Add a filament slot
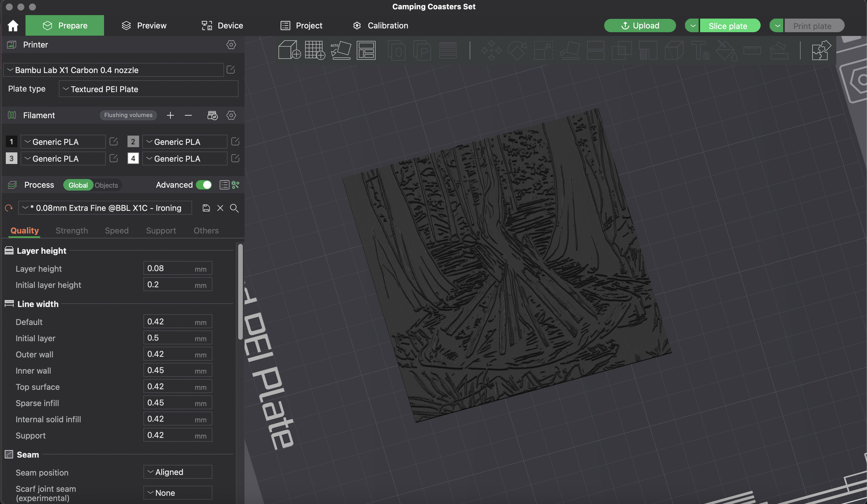This screenshot has width=867, height=504. pos(170,115)
